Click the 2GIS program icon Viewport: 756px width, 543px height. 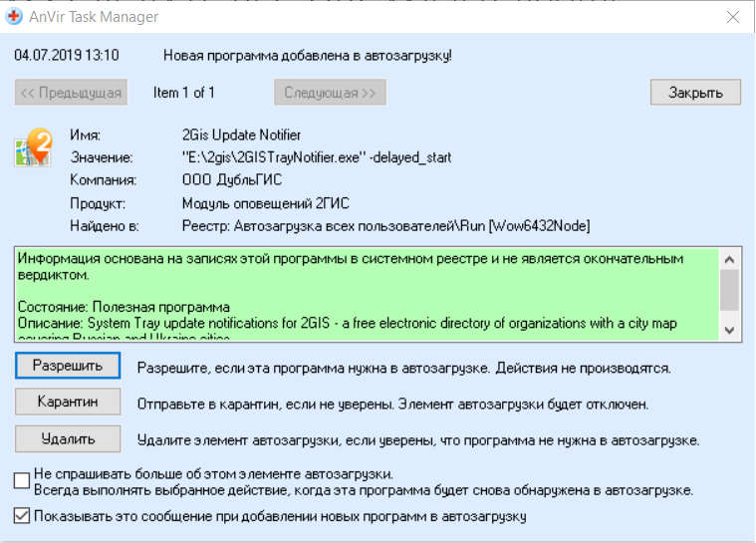click(34, 147)
